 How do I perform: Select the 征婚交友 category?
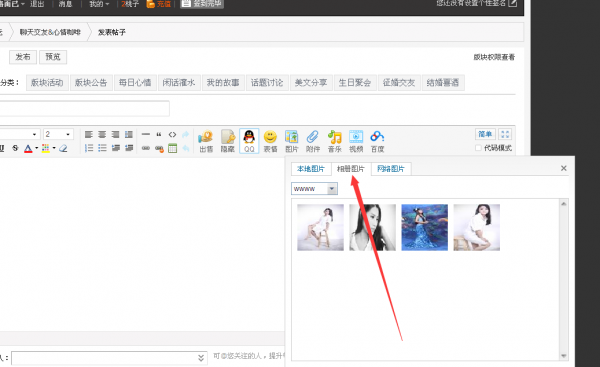[399, 83]
